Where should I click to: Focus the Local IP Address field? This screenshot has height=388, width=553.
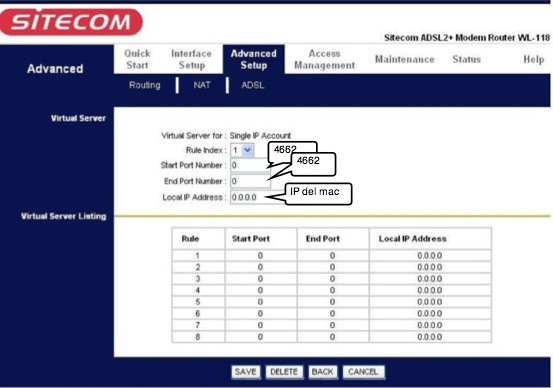pos(258,197)
